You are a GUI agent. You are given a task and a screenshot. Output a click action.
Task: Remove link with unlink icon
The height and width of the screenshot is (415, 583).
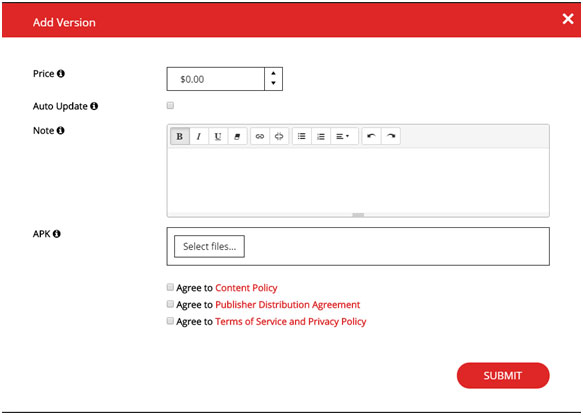click(x=279, y=136)
